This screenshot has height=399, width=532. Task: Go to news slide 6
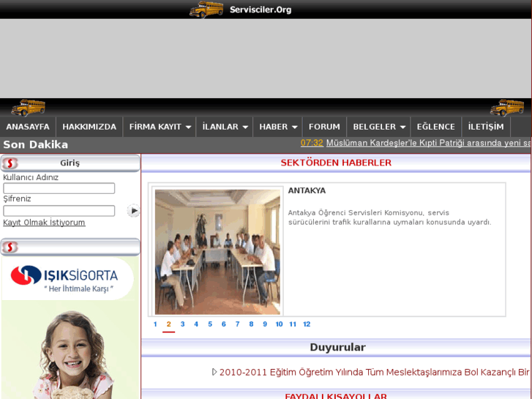click(224, 324)
